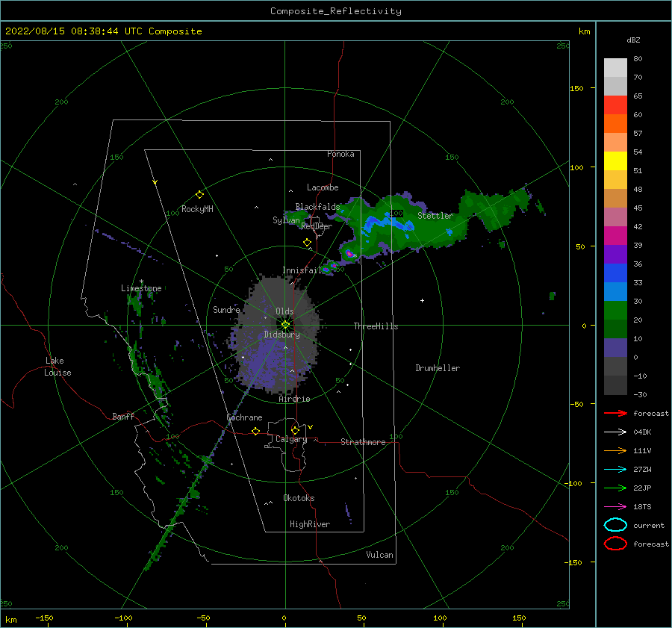Viewport: 672px width, 628px height.
Task: Select the 20 dBZ green color swatch
Action: 615,311
